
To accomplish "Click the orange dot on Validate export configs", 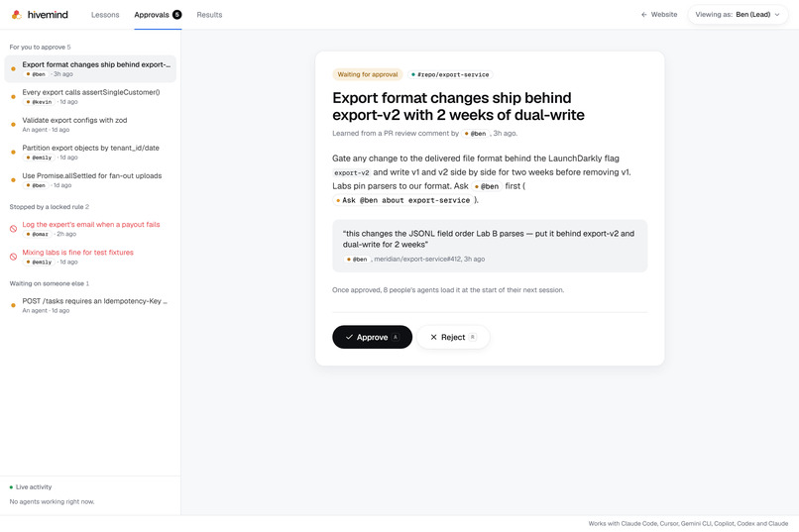I will click(13, 124).
